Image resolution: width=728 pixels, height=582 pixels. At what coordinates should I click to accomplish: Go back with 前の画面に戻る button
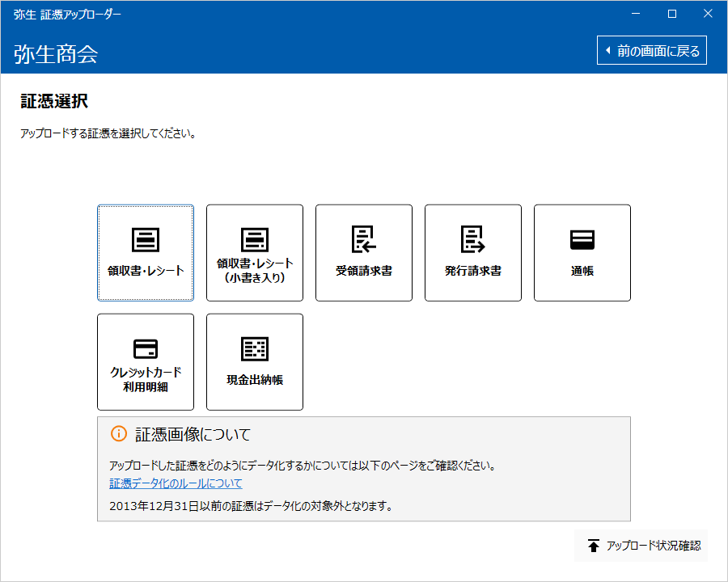click(x=652, y=50)
